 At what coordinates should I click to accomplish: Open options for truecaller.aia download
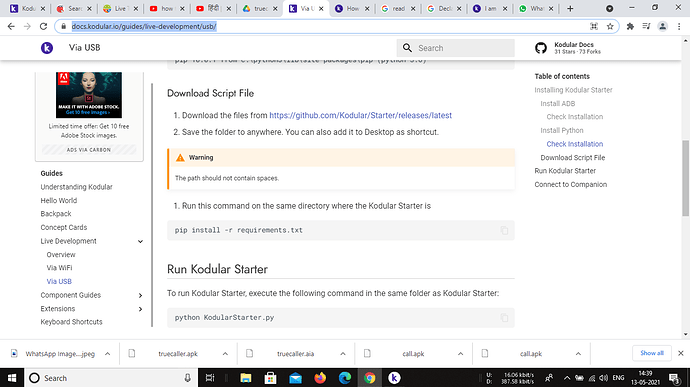pyautogui.click(x=343, y=354)
